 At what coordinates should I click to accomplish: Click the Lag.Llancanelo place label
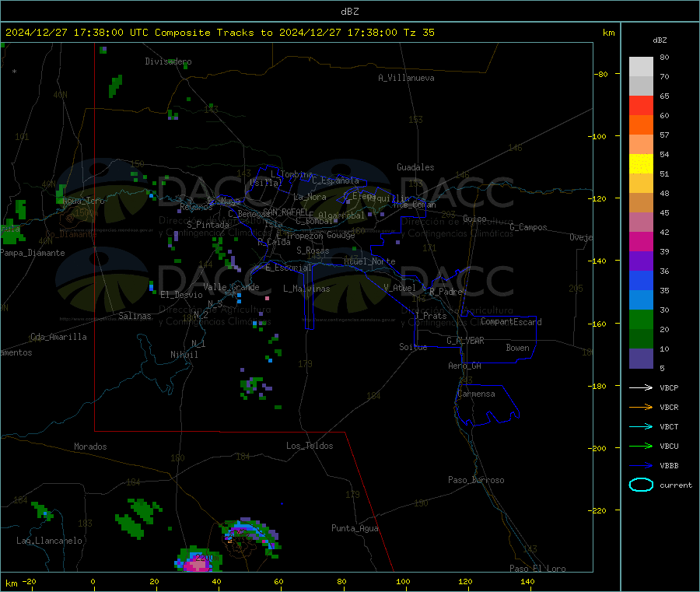49,541
